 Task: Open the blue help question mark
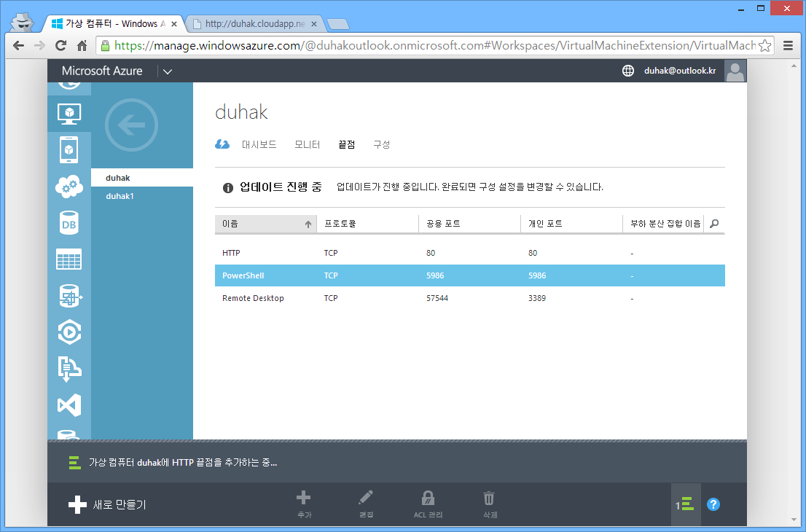713,505
